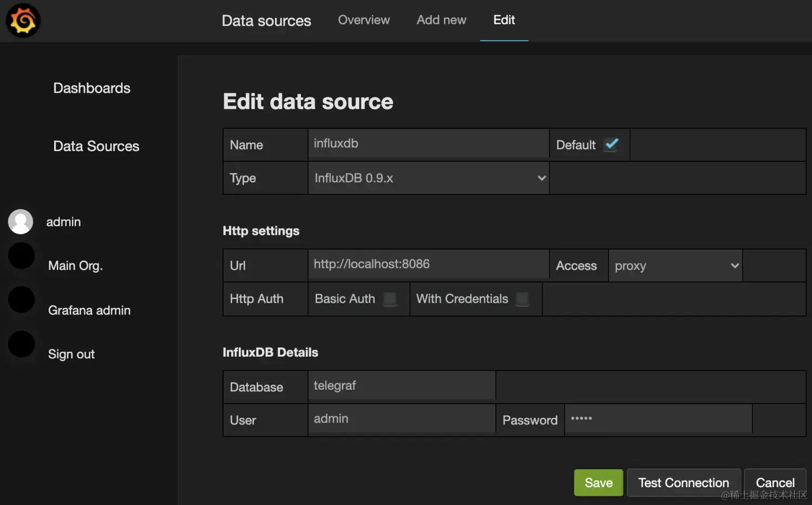Toggle the Default data source checkbox

tap(611, 145)
